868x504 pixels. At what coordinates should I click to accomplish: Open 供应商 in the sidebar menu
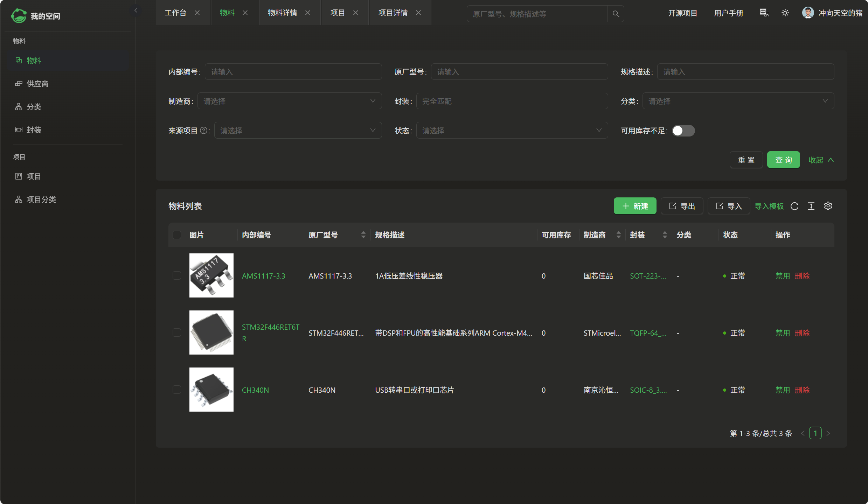tap(37, 84)
